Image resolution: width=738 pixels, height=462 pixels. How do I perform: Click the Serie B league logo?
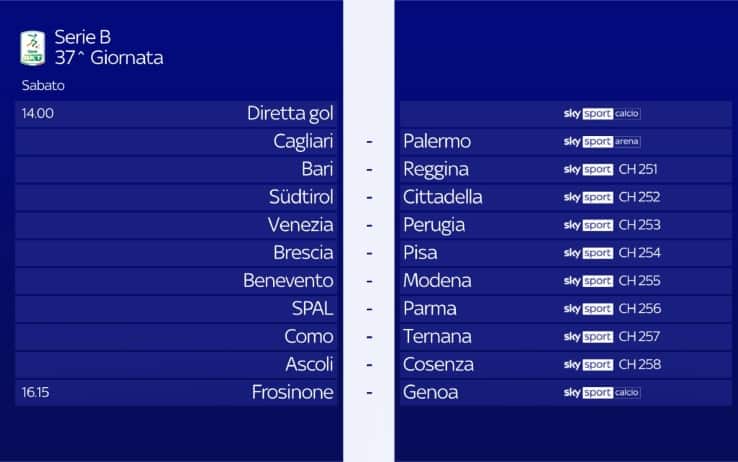tap(33, 48)
